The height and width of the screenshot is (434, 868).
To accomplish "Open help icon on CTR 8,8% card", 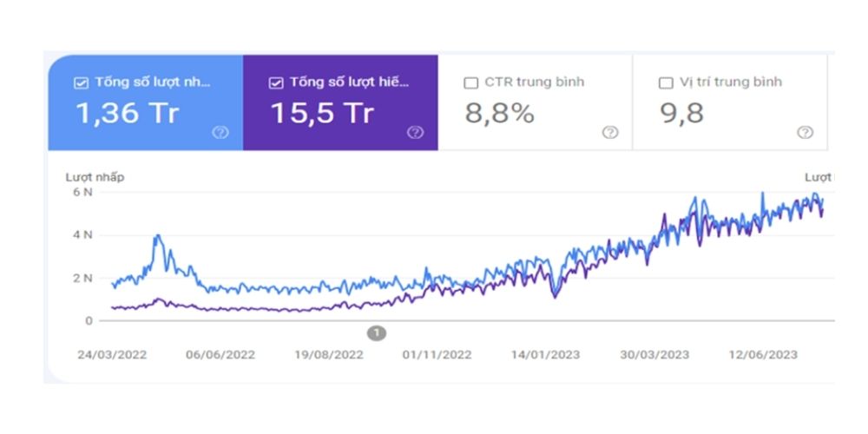I will pyautogui.click(x=610, y=132).
